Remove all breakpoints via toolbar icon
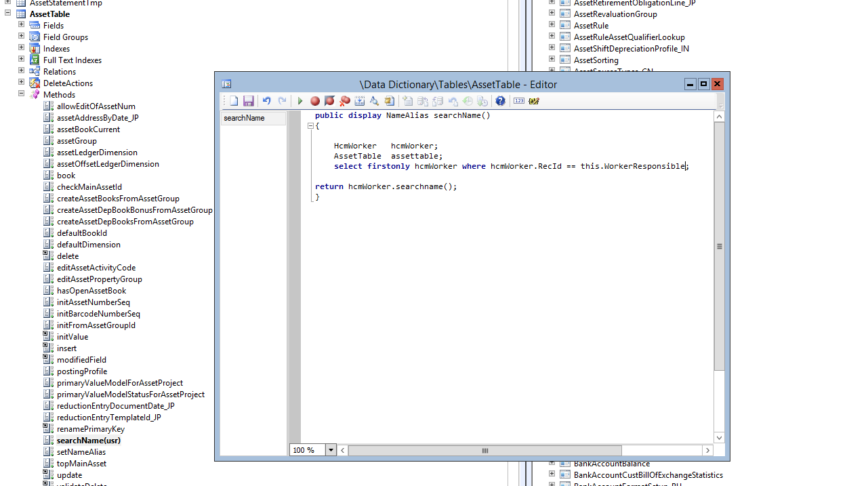The width and height of the screenshot is (868, 486). click(344, 100)
